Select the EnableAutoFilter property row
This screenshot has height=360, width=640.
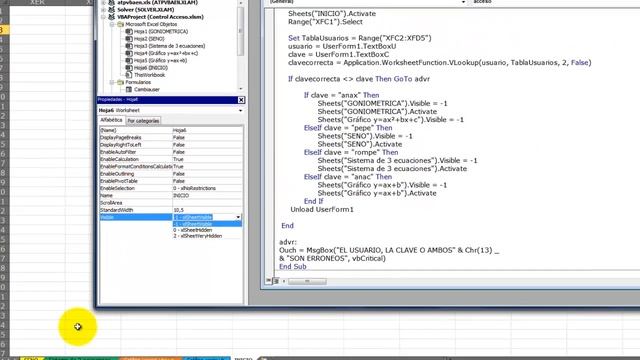[x=171, y=152]
